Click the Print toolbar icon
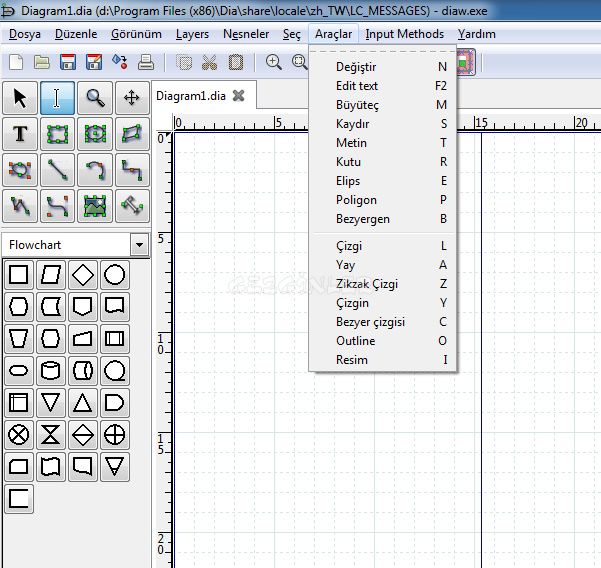 [x=146, y=62]
